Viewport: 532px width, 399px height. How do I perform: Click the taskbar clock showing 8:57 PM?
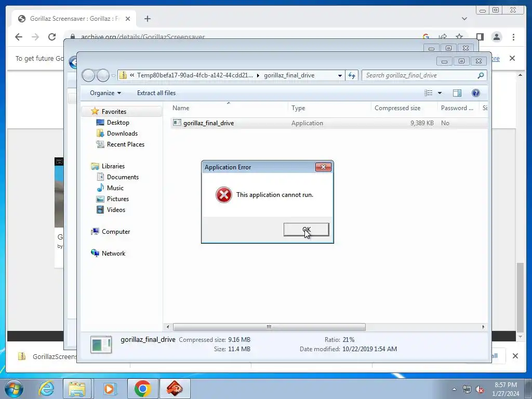point(506,389)
